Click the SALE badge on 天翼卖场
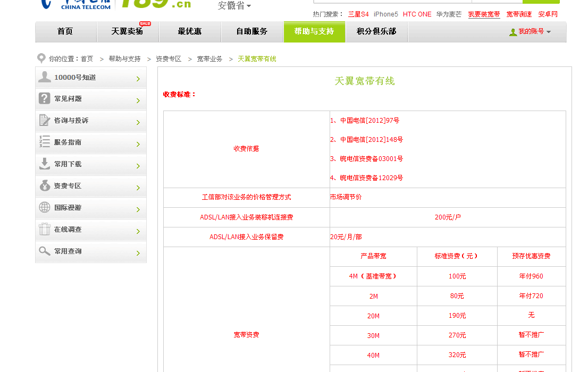This screenshot has height=372, width=588. coord(145,23)
